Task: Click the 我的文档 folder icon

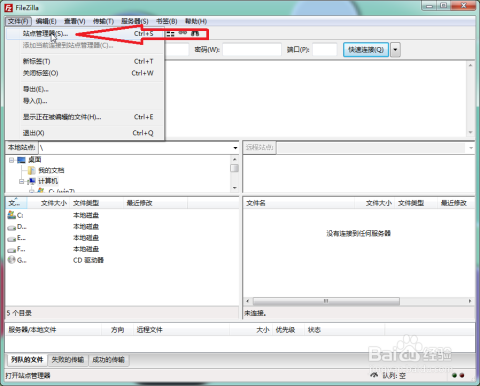Action: [32, 171]
